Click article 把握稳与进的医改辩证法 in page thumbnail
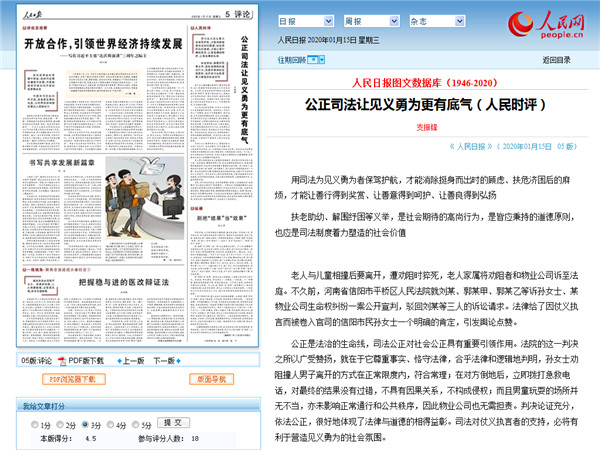 click(124, 282)
